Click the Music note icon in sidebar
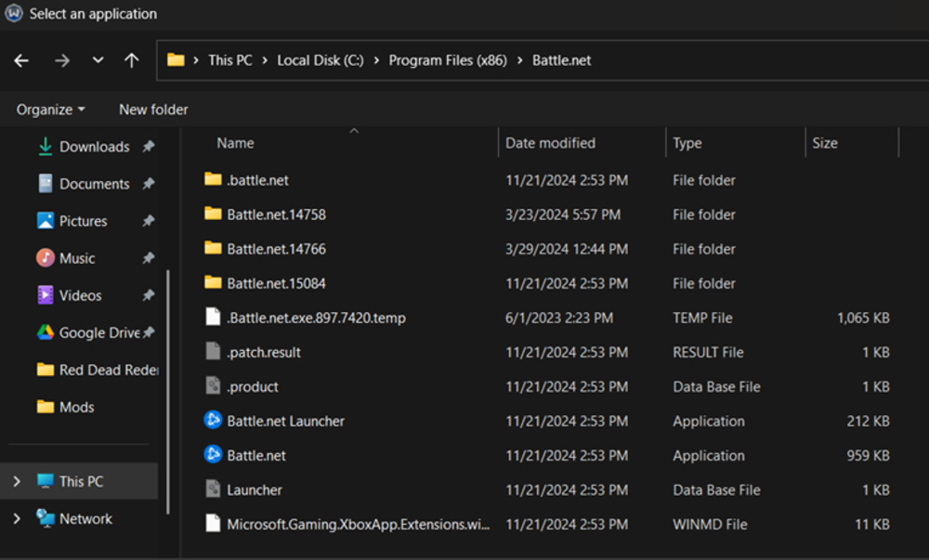This screenshot has height=560, width=929. click(45, 258)
